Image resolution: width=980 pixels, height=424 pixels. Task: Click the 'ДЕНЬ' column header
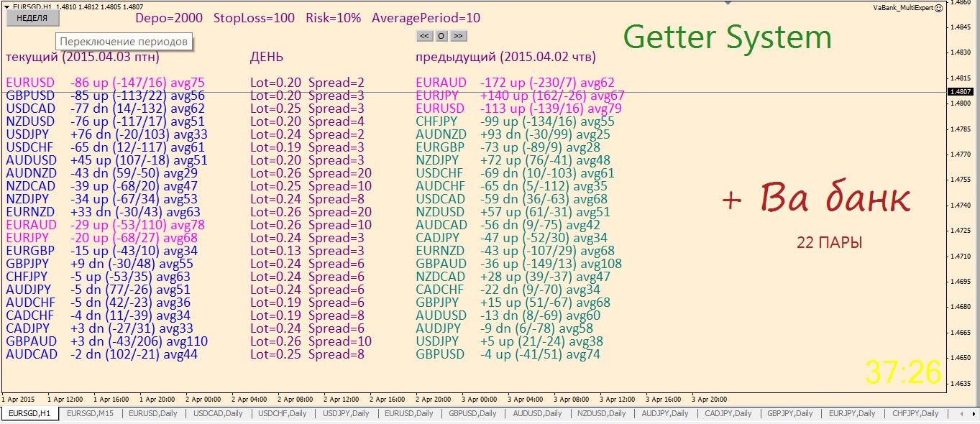pos(267,57)
